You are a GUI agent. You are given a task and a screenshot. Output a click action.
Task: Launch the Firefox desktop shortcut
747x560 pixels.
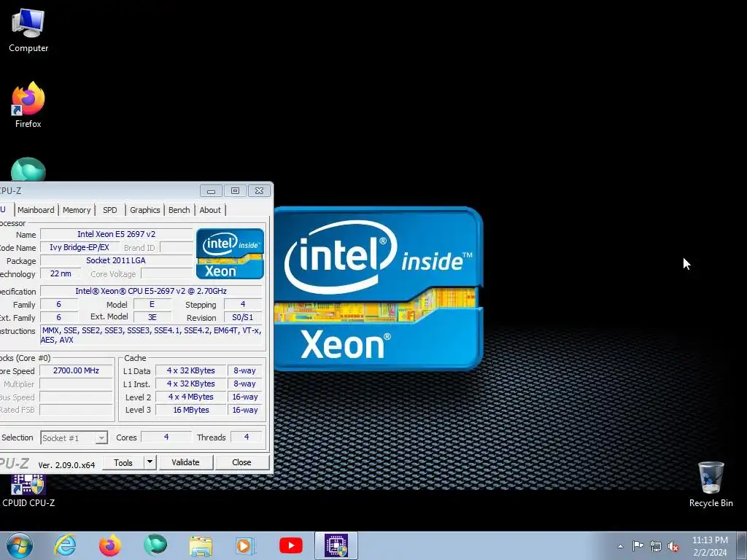tap(28, 105)
